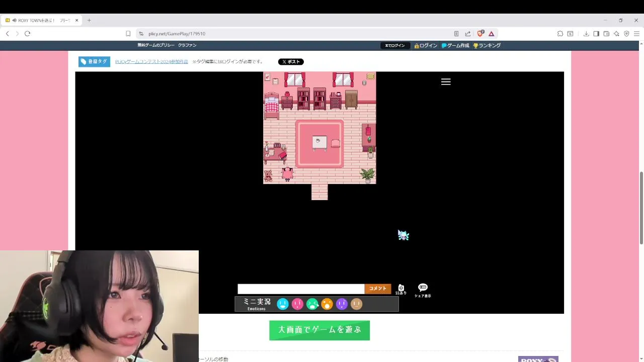The height and width of the screenshot is (362, 644).
Task: Focus the comment text input field
Action: 301,289
